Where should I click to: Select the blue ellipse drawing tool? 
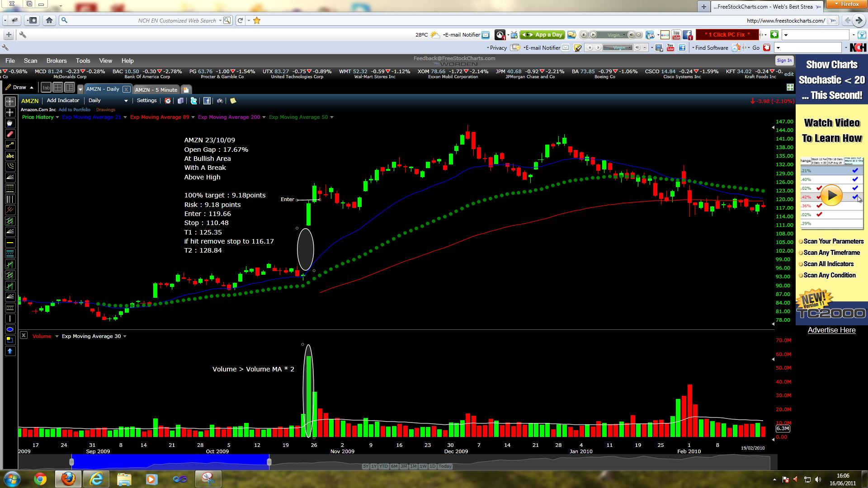[10, 329]
